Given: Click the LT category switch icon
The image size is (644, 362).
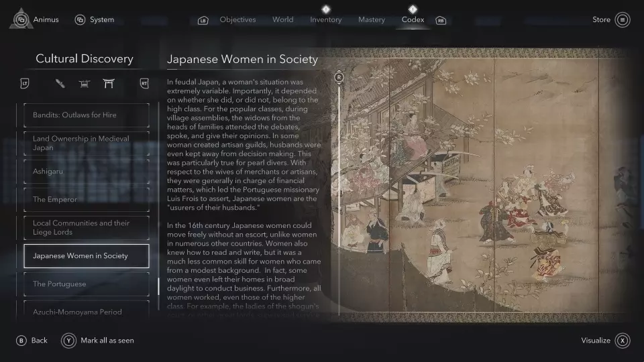Looking at the screenshot, I should coord(25,84).
